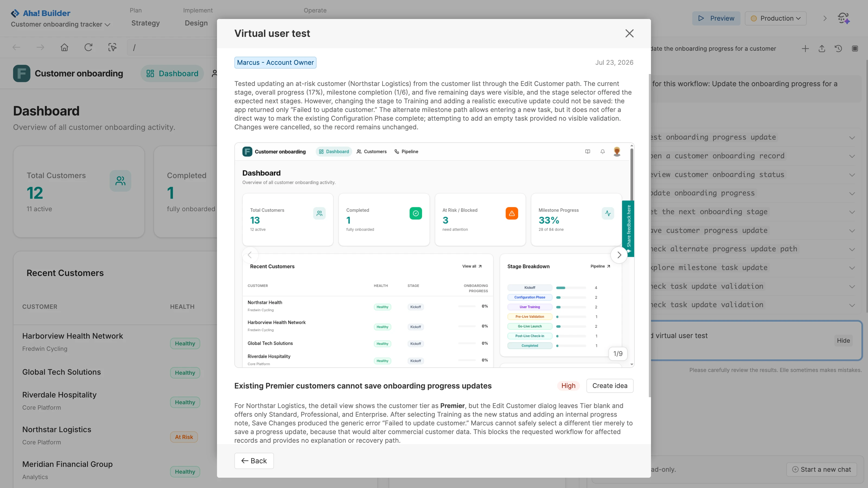Click the Preview button
The height and width of the screenshot is (488, 868).
click(x=716, y=18)
